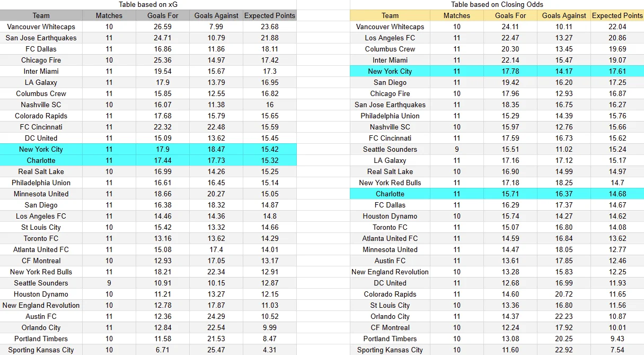Image resolution: width=644 pixels, height=355 pixels.
Task: Select the 15.24 Expected Points cell
Action: click(x=617, y=149)
